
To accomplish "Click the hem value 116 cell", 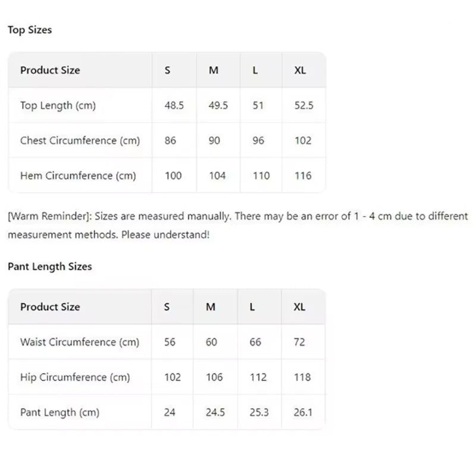I will pos(303,176).
